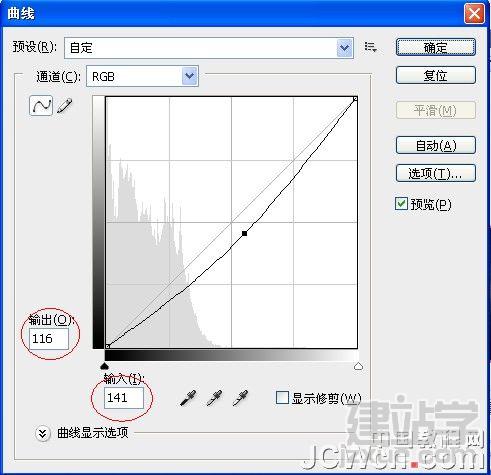Select the pencil draw-curve tool

65,106
